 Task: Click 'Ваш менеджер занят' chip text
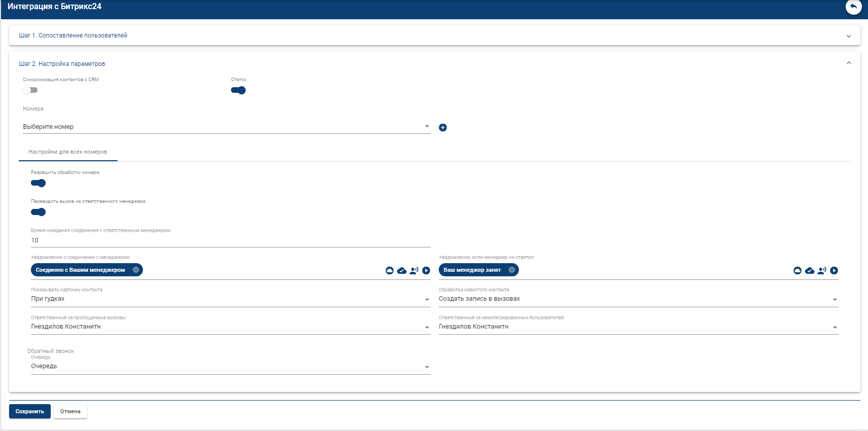coord(472,270)
